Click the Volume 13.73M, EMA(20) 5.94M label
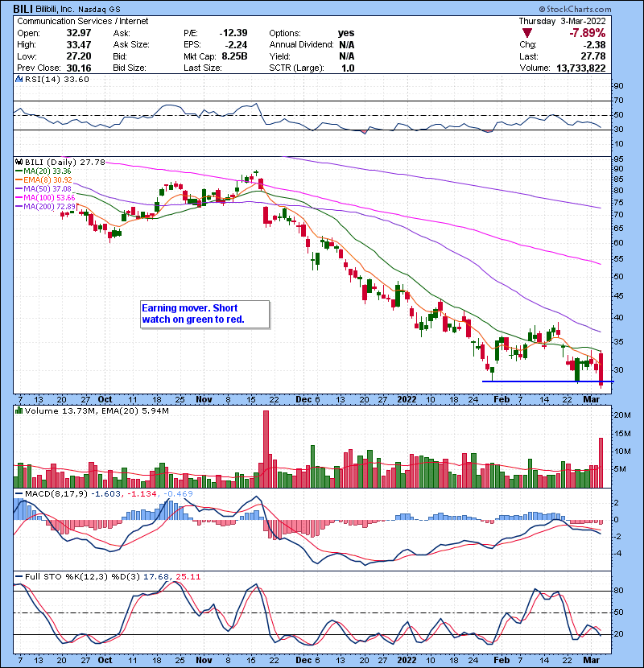The width and height of the screenshot is (644, 668). pos(97,411)
